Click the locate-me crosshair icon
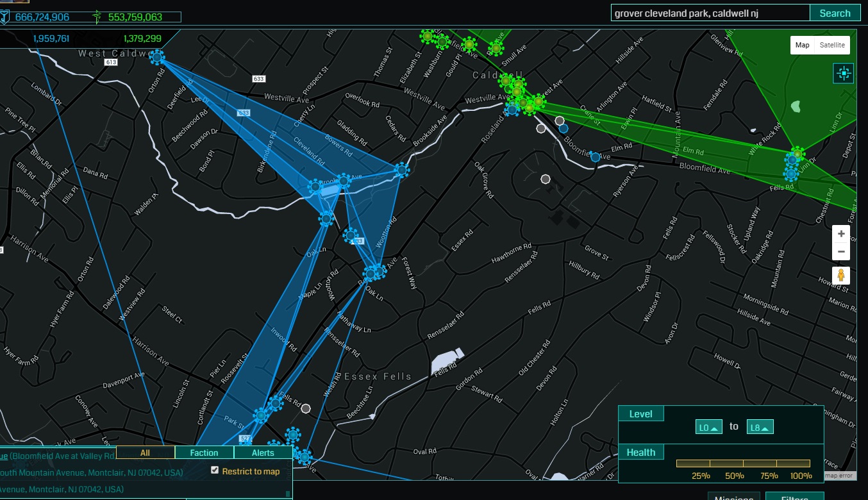This screenshot has height=500, width=868. [x=843, y=74]
